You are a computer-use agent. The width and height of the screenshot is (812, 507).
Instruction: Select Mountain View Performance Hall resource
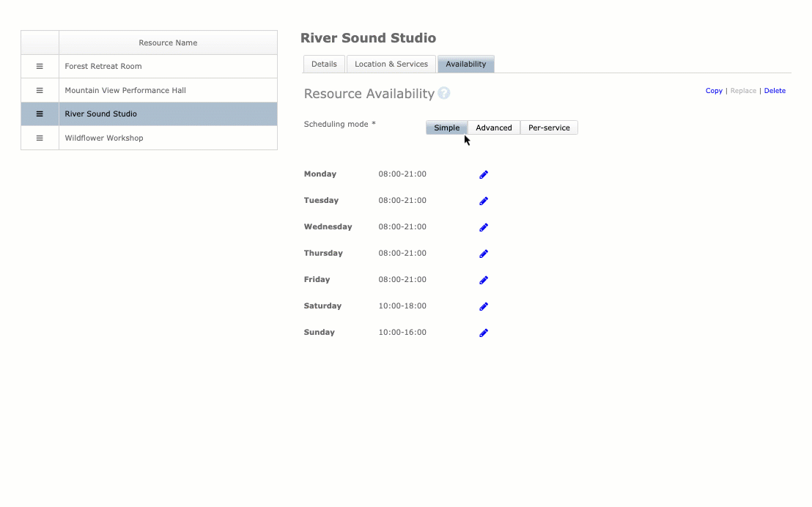tap(125, 90)
